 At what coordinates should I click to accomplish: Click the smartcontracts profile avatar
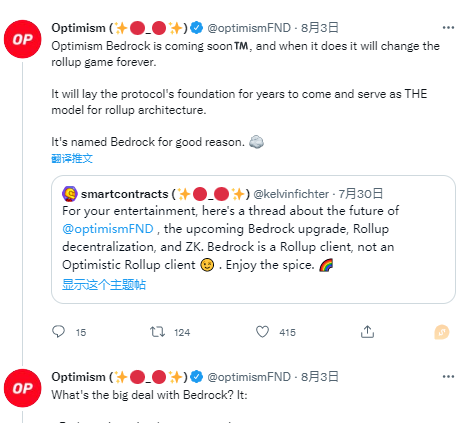point(70,194)
